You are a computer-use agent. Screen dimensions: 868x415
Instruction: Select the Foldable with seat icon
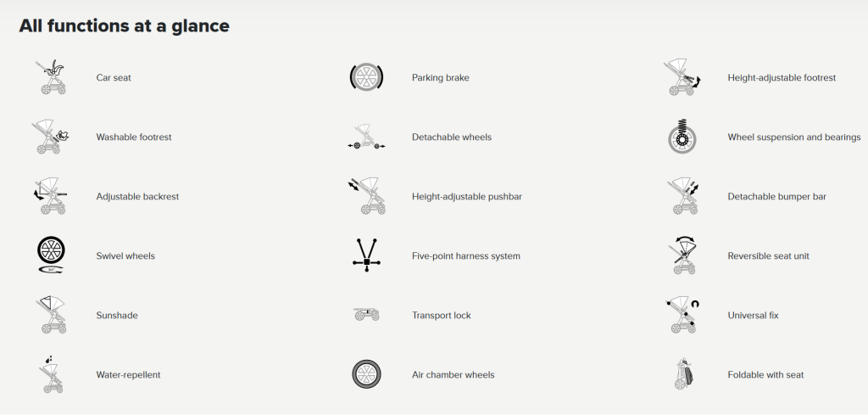pyautogui.click(x=682, y=374)
